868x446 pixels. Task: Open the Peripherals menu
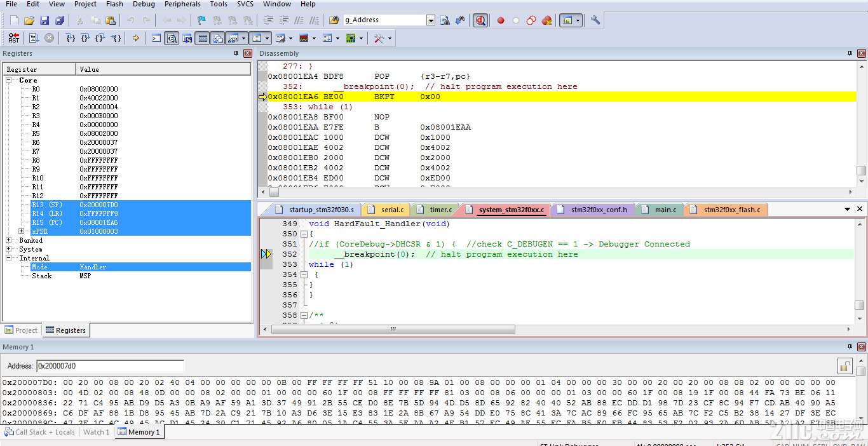[x=182, y=4]
